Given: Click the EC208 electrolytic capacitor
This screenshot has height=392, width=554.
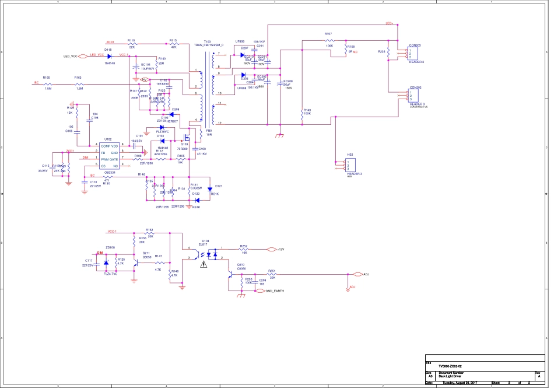Looking at the screenshot, I should 281,83.
